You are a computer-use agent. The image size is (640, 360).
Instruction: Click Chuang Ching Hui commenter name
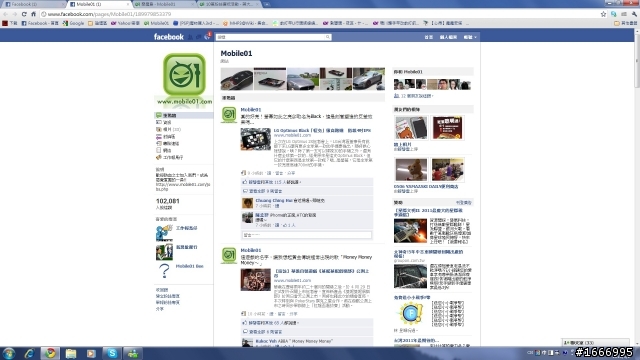274,200
